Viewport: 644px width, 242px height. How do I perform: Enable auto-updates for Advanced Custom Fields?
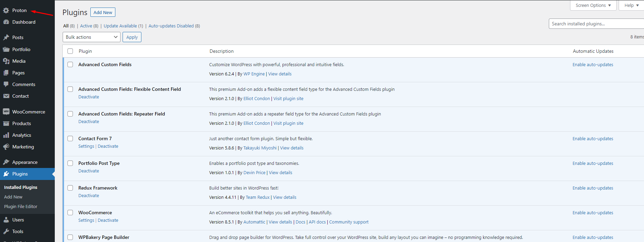[x=593, y=65]
